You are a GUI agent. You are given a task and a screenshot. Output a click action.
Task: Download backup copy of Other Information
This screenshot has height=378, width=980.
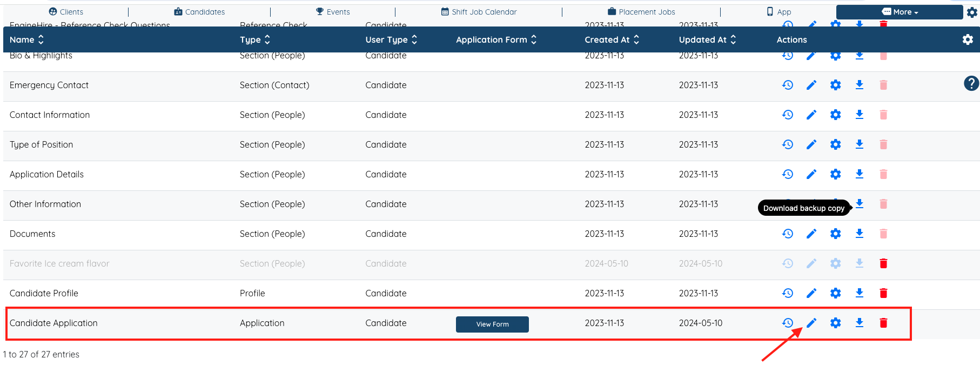point(860,204)
